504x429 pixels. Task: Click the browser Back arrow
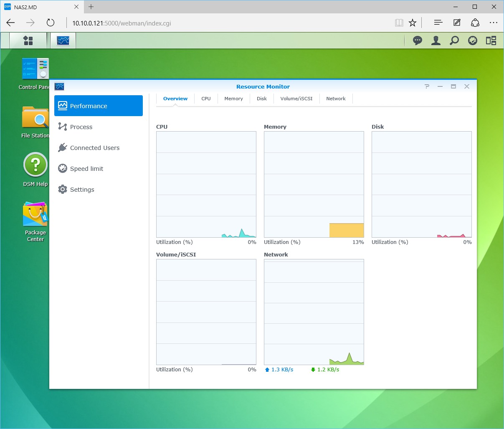(x=11, y=23)
